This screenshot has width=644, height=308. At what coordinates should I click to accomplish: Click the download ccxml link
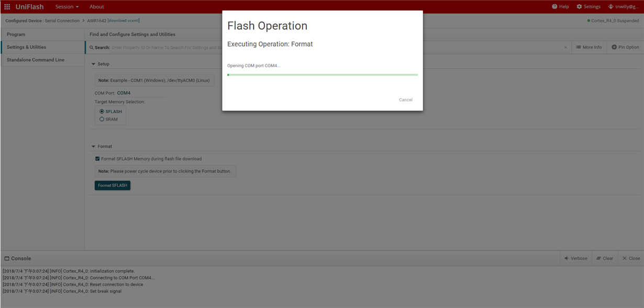pos(124,21)
